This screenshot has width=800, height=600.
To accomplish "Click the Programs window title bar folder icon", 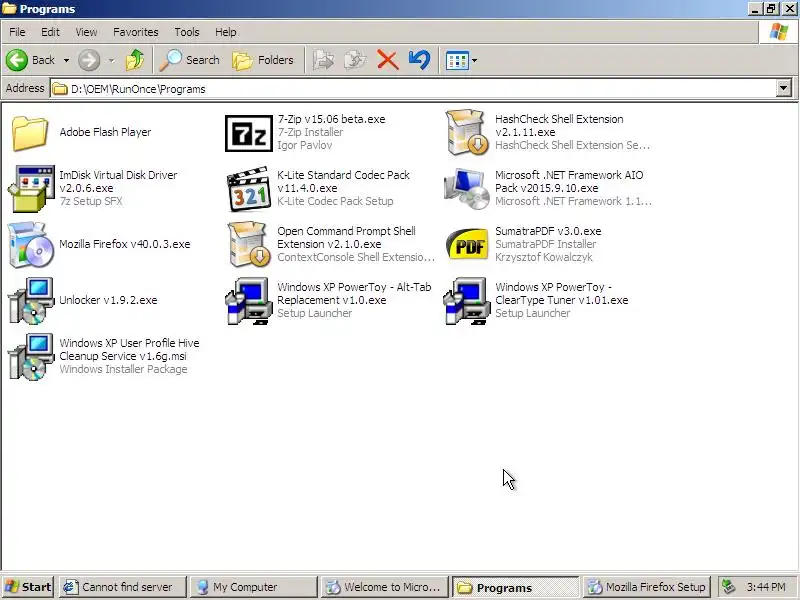I will point(9,9).
